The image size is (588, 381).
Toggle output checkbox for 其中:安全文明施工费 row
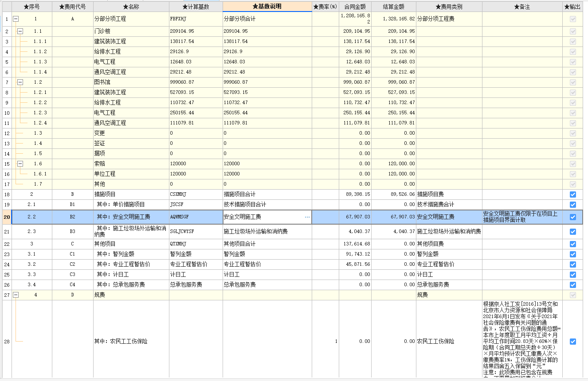[x=572, y=217]
